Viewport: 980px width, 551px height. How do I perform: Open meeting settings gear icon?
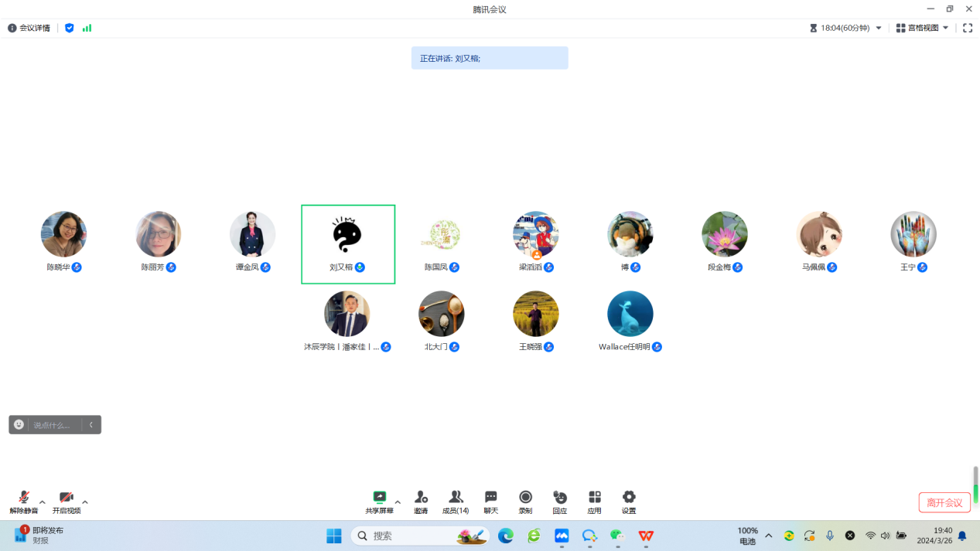pos(629,498)
